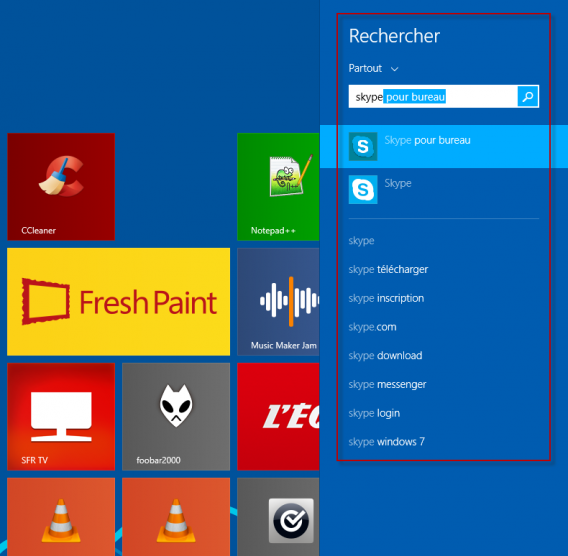
Task: Open the Music Maker Jam tile
Action: click(x=278, y=302)
